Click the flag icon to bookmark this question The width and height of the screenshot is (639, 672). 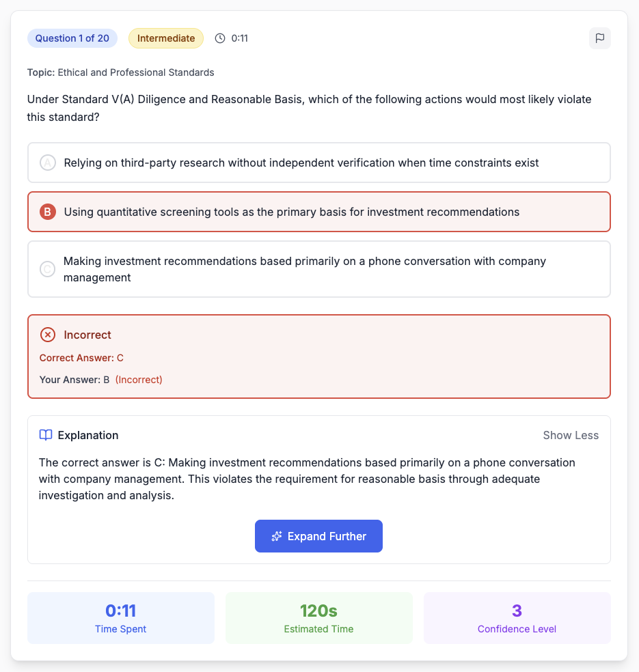pyautogui.click(x=599, y=38)
